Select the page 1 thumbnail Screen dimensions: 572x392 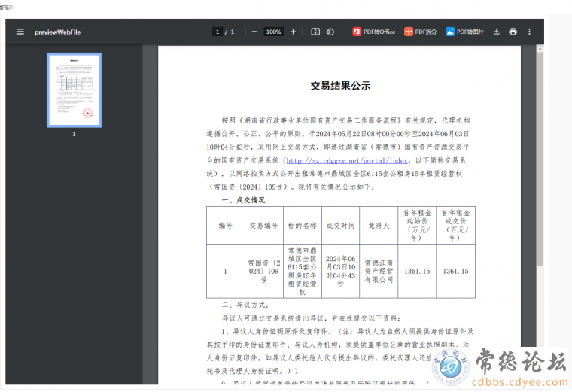pyautogui.click(x=74, y=90)
